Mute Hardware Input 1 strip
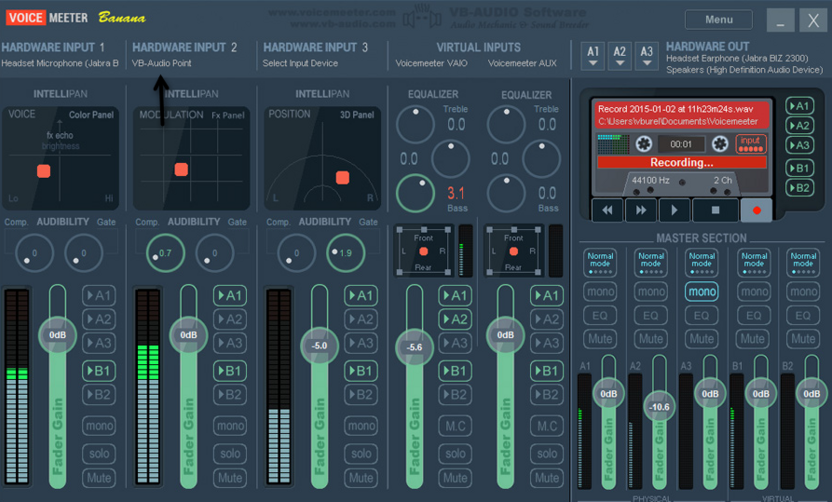This screenshot has width=832, height=502. pos(99,478)
